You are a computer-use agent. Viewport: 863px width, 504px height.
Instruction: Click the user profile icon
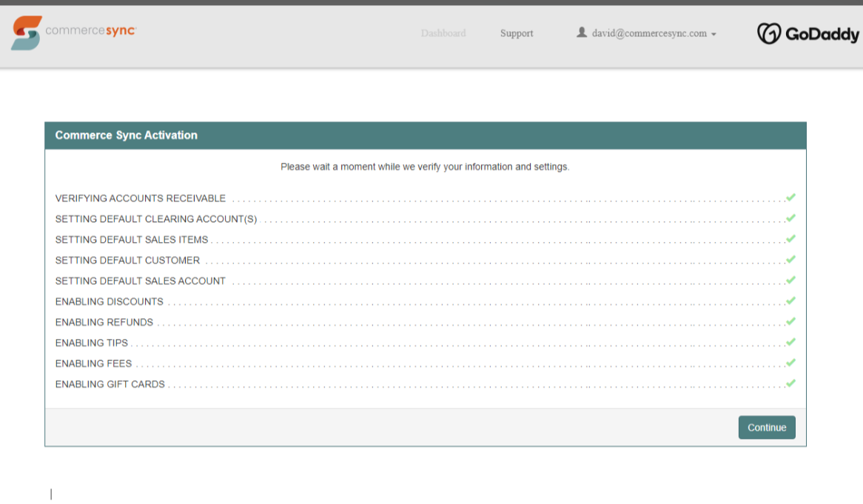[x=582, y=33]
